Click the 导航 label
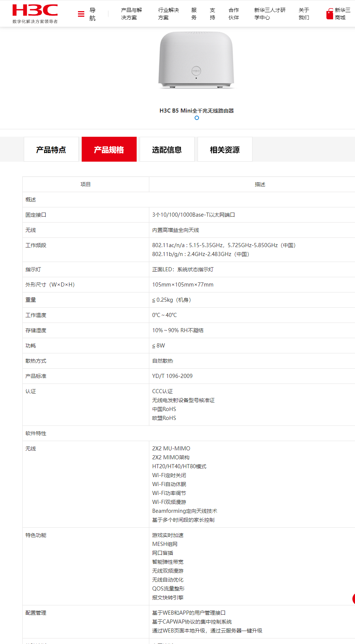The height and width of the screenshot is (644, 355). pyautogui.click(x=92, y=14)
